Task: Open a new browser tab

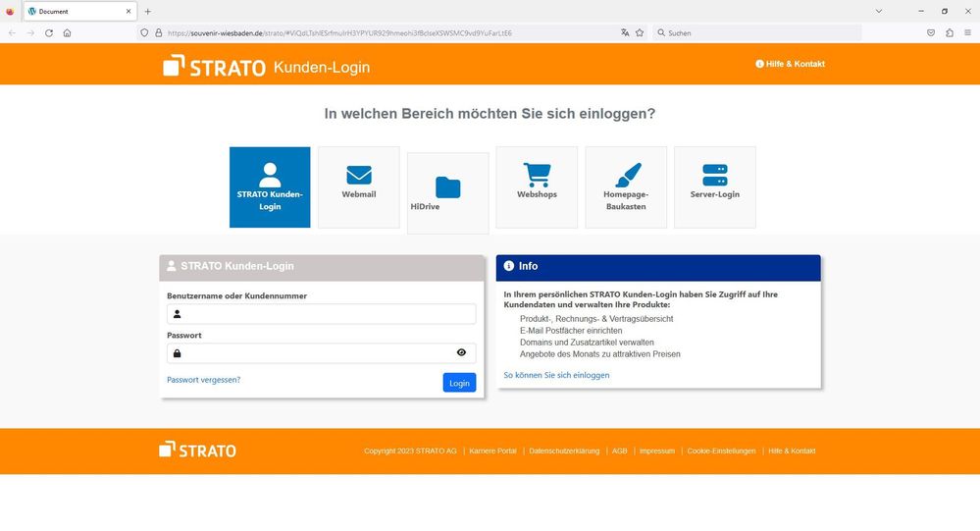Action: point(148,11)
